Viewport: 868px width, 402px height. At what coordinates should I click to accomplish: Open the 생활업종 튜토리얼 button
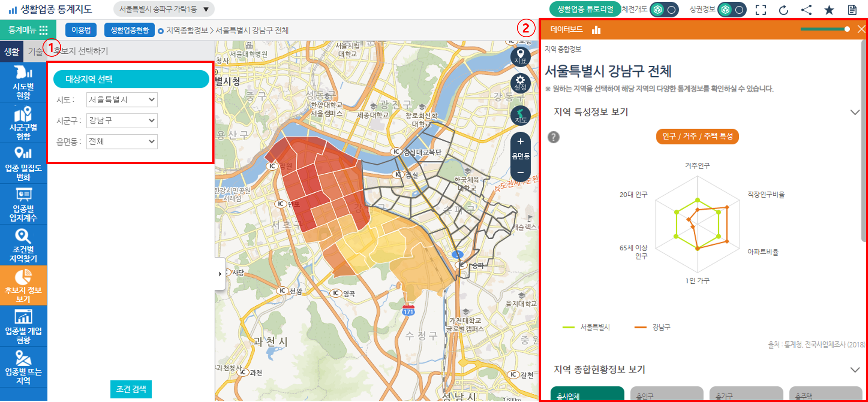click(x=585, y=8)
